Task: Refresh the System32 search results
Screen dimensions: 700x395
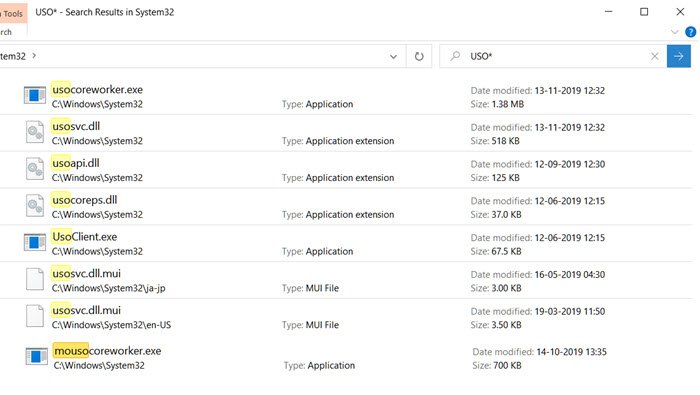Action: [419, 56]
